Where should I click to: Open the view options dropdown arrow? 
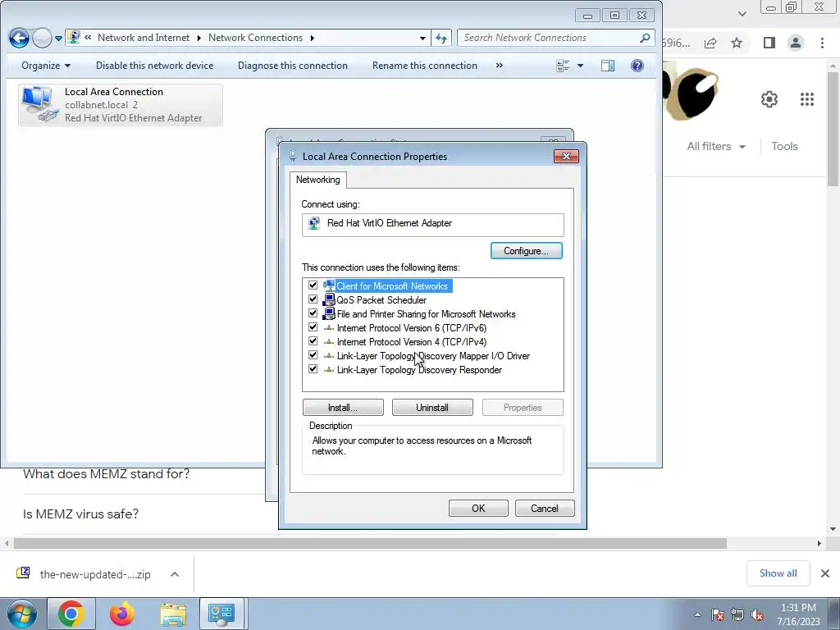pyautogui.click(x=580, y=66)
